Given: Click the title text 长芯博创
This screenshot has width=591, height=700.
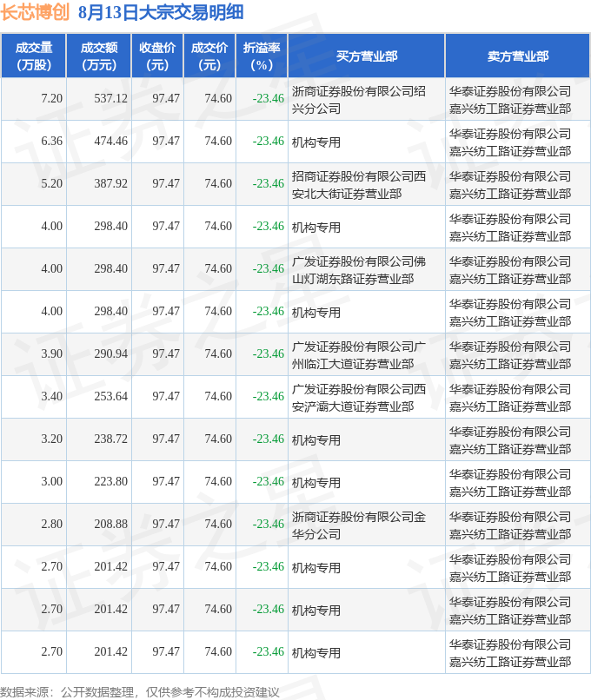Looking at the screenshot, I should click(x=35, y=12).
